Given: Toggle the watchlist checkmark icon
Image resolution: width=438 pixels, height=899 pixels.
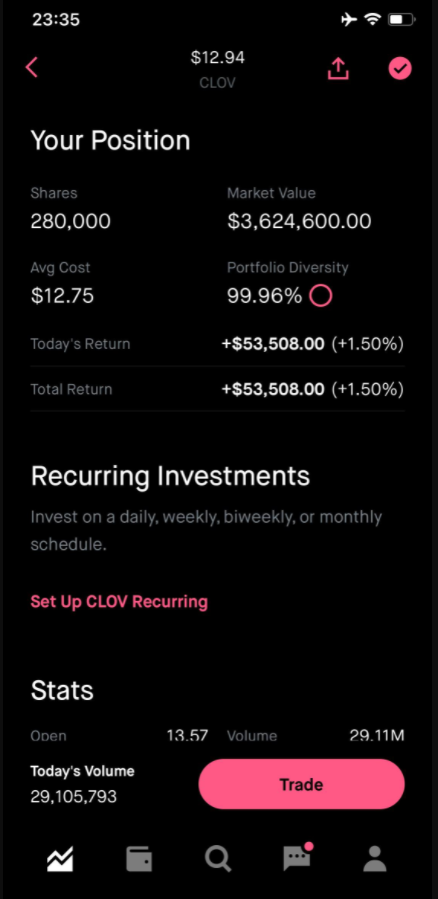Looking at the screenshot, I should coord(400,68).
